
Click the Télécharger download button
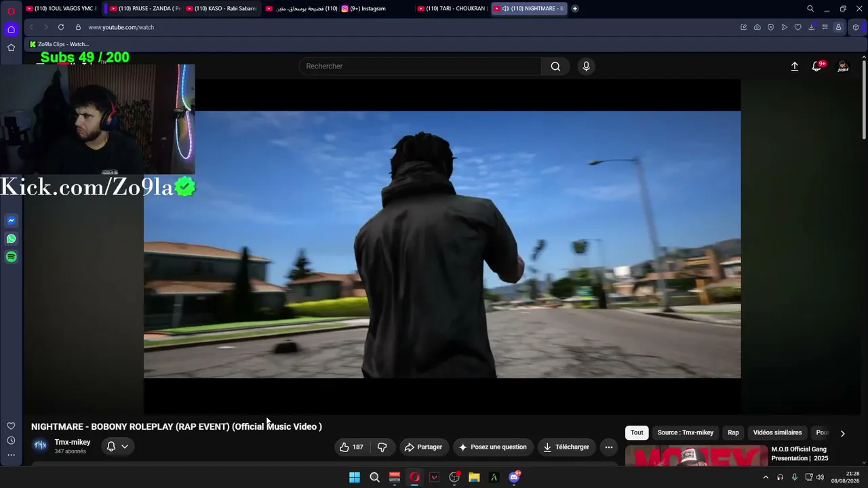tap(566, 447)
